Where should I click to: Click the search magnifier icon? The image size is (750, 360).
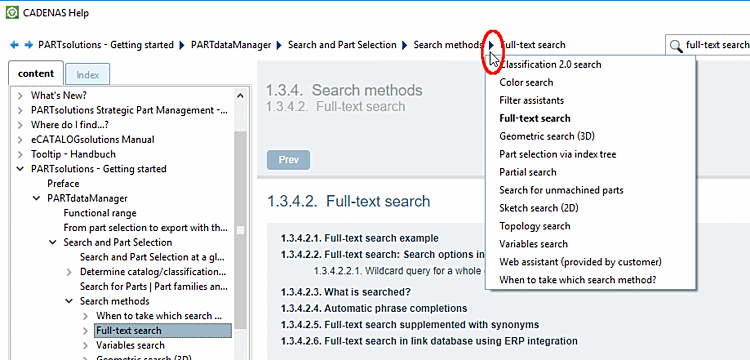pos(675,45)
